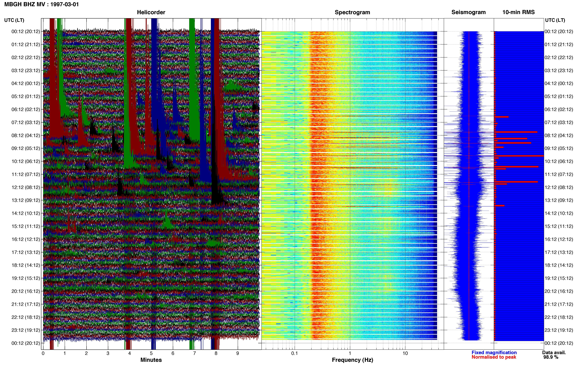Click '01:12 (21:12)' beside the helicorder
Viewport: 588px width, 368px height.
[x=26, y=45]
